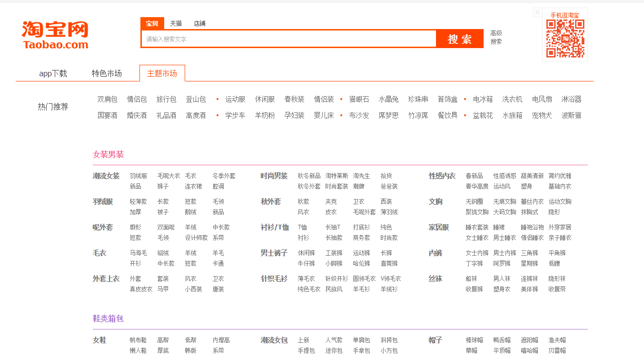The image size is (644, 359).
Task: Select the 宝贝 search tab
Action: pyautogui.click(x=152, y=23)
